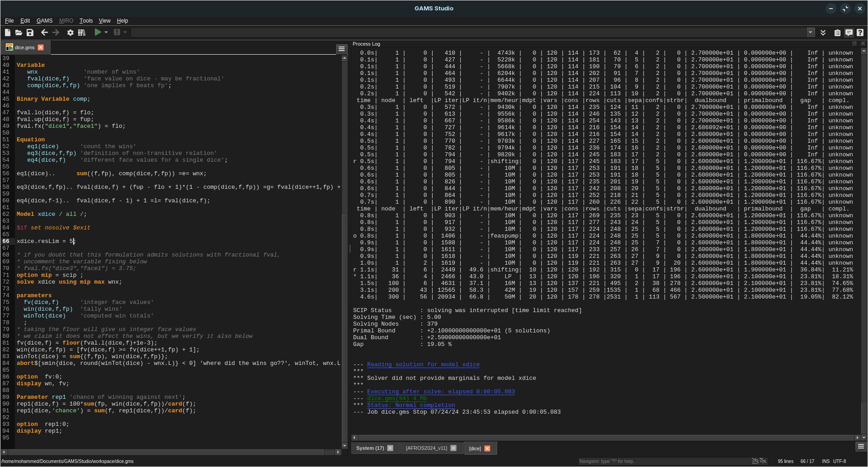Restore the GAMS Studio window size
The height and width of the screenshot is (467, 868).
(845, 8)
